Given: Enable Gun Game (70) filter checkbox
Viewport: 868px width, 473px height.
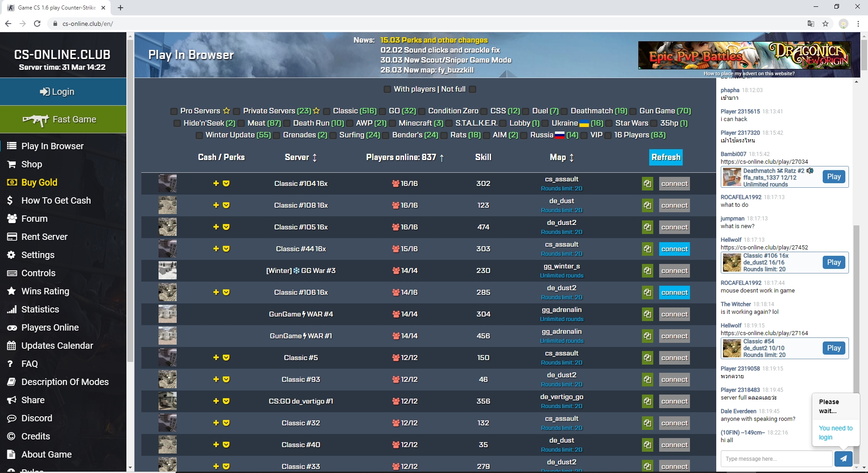Looking at the screenshot, I should 633,111.
